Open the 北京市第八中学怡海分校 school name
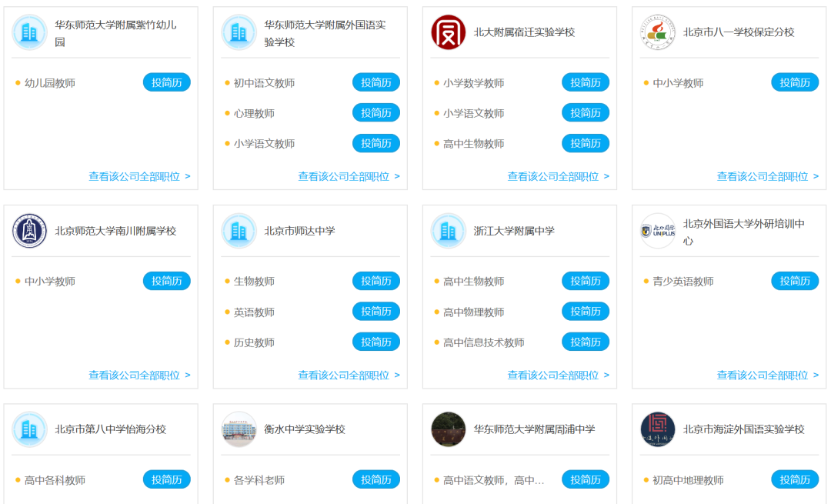 point(110,429)
